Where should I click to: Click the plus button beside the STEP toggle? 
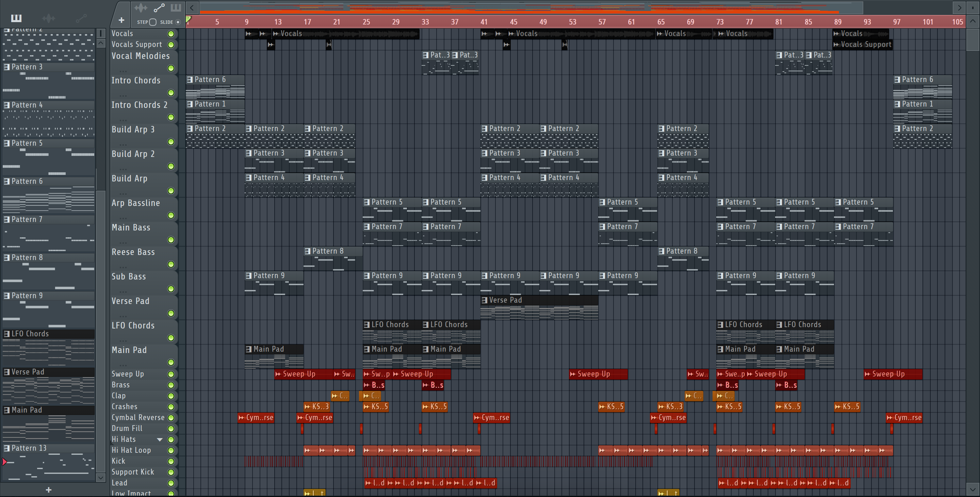point(121,20)
